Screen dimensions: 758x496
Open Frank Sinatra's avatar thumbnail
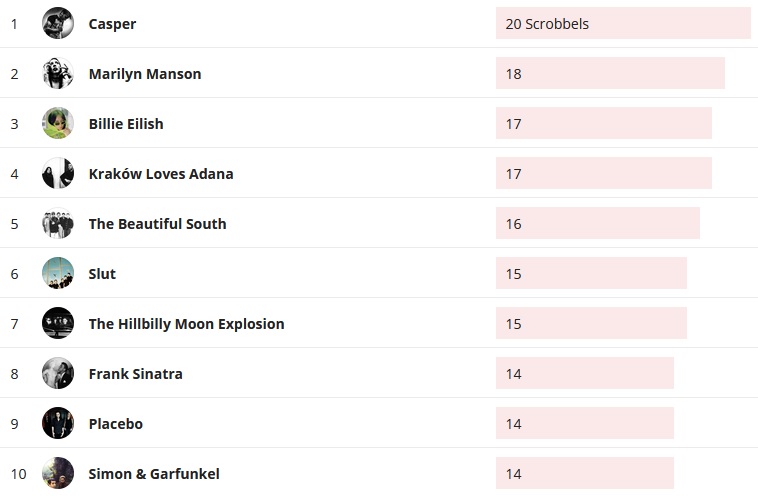click(58, 373)
